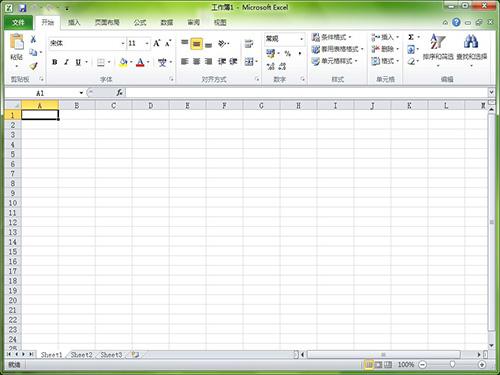
Task: Click the Increase Decimal icon
Action: [270, 66]
